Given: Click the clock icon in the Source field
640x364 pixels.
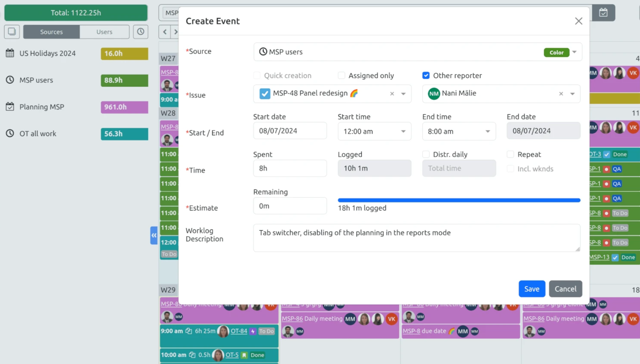Looking at the screenshot, I should [263, 52].
